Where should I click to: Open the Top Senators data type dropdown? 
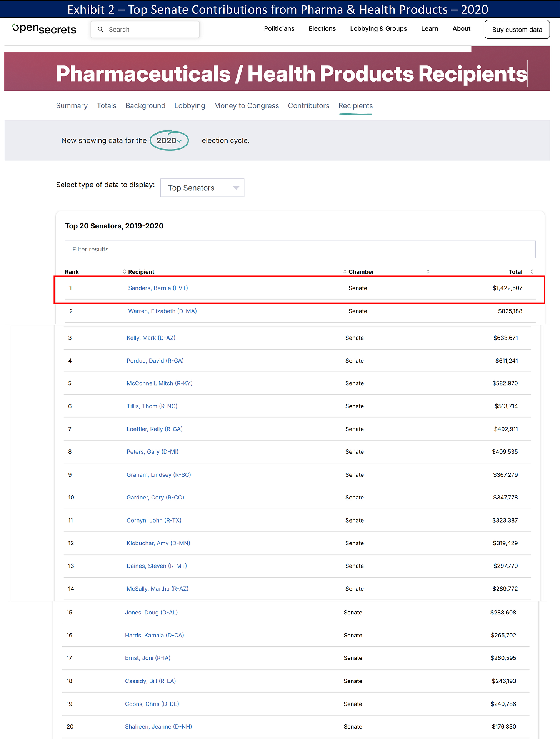(x=202, y=188)
